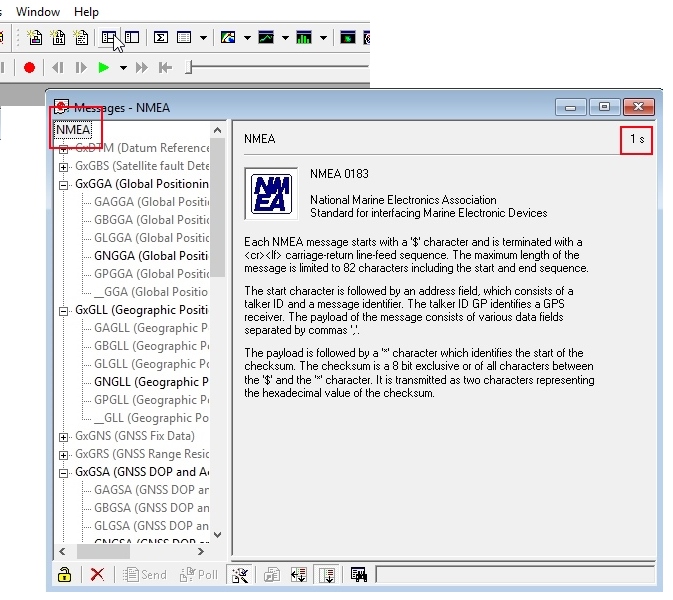Image resolution: width=673 pixels, height=600 pixels.
Task: Open the Histogram View bar-graph icon
Action: click(304, 38)
